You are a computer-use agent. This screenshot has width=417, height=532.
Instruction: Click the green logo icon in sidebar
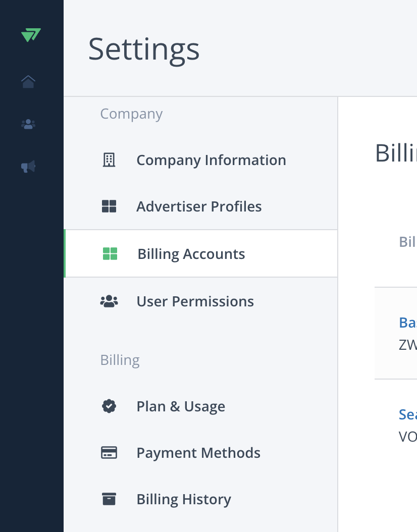[31, 35]
